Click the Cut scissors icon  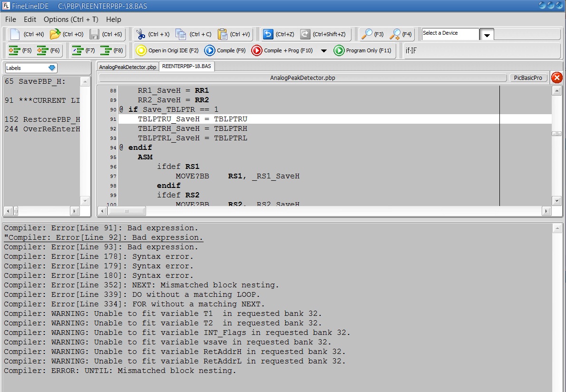coord(140,34)
